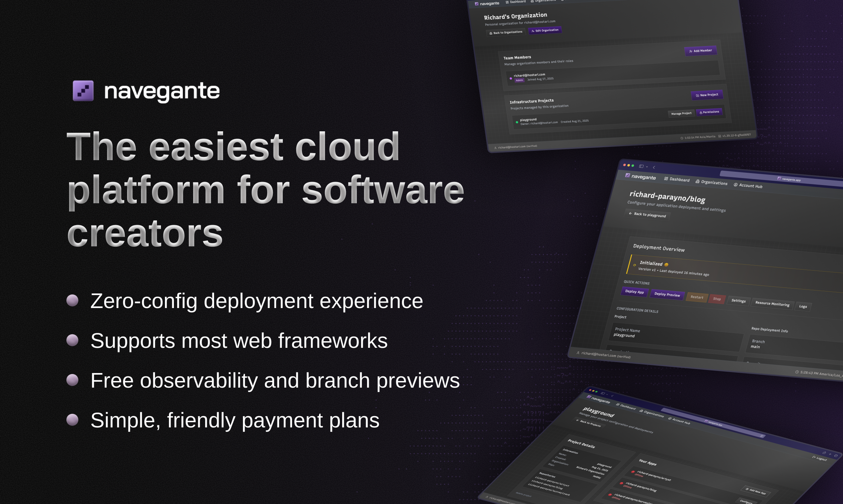Image resolution: width=843 pixels, height=504 pixels.
Task: Click browser back arrow in blog window
Action: pos(654,167)
